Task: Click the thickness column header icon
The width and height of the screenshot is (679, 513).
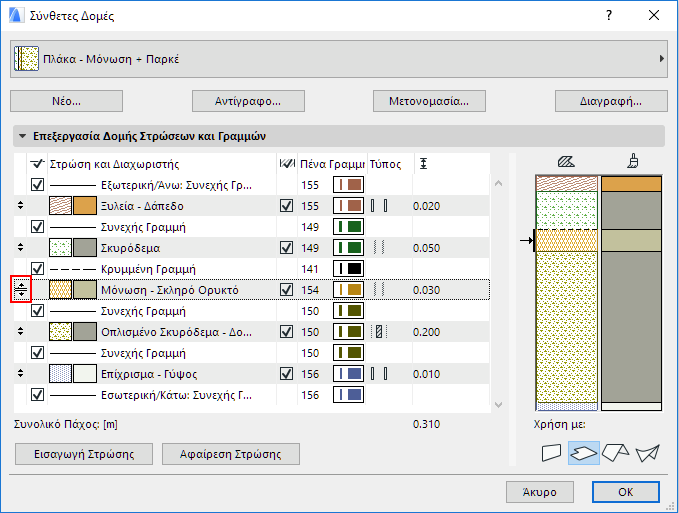Action: [424, 164]
